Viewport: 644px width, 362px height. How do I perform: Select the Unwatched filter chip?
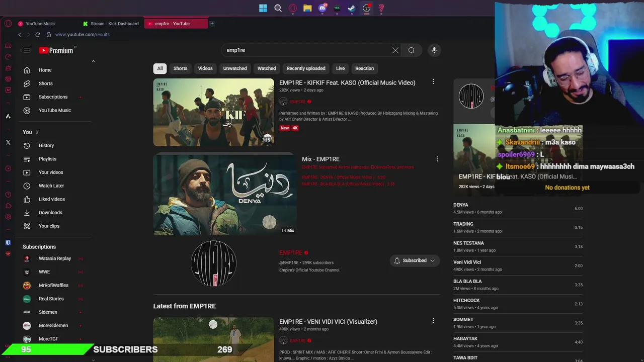coord(235,68)
